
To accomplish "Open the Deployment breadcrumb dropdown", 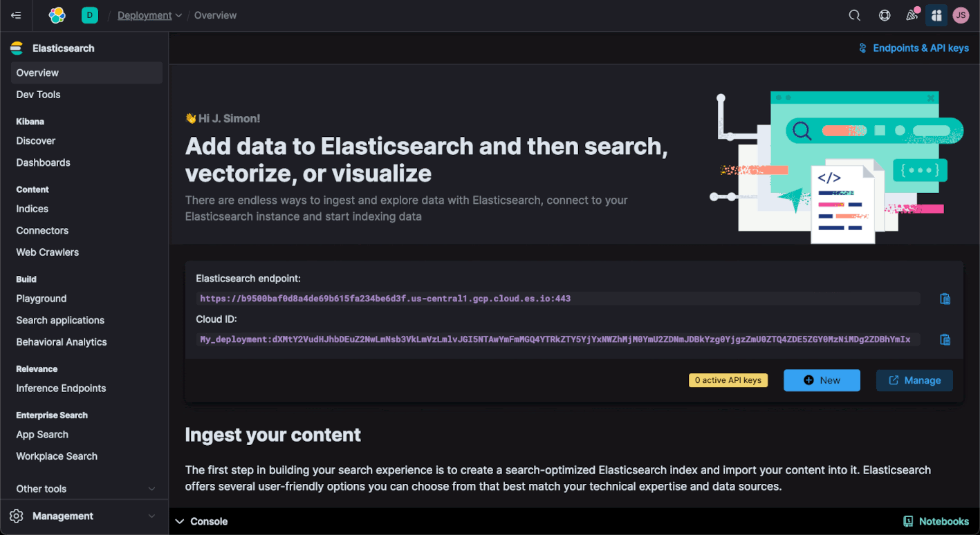I will 149,15.
